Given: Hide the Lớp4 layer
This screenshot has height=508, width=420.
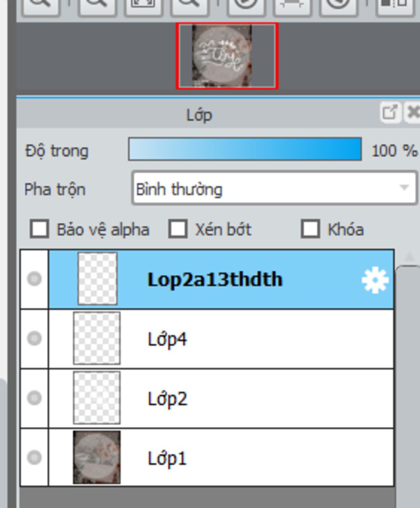Looking at the screenshot, I should 34,339.
